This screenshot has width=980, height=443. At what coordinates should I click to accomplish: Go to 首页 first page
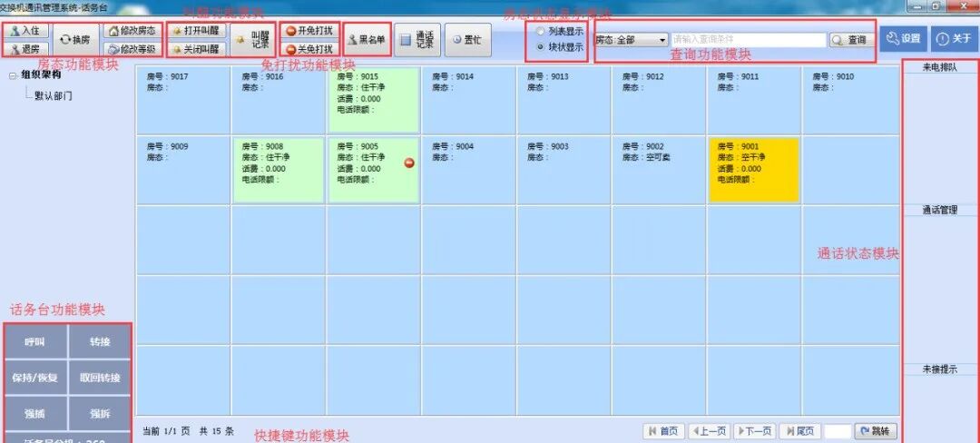click(663, 431)
